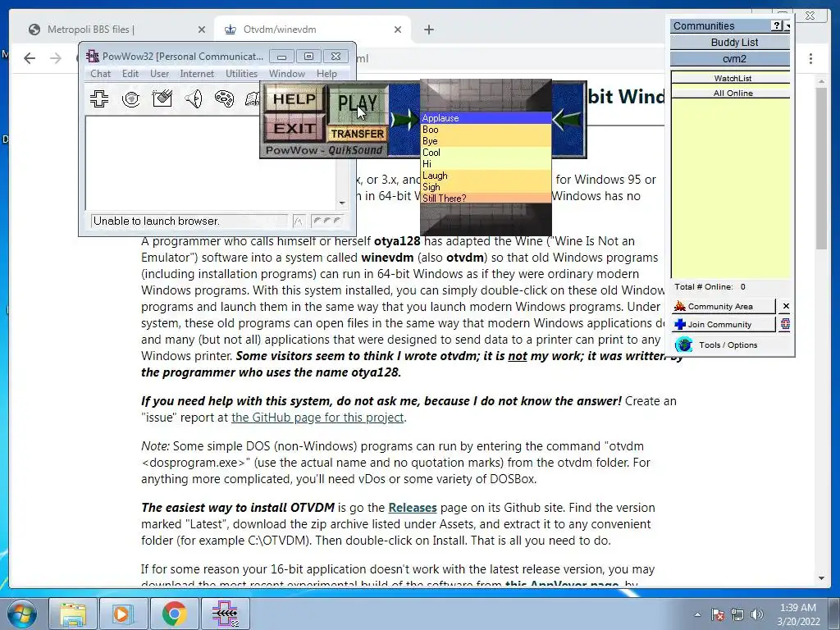Select the Boo sound
This screenshot has width=840, height=630.
(x=486, y=130)
